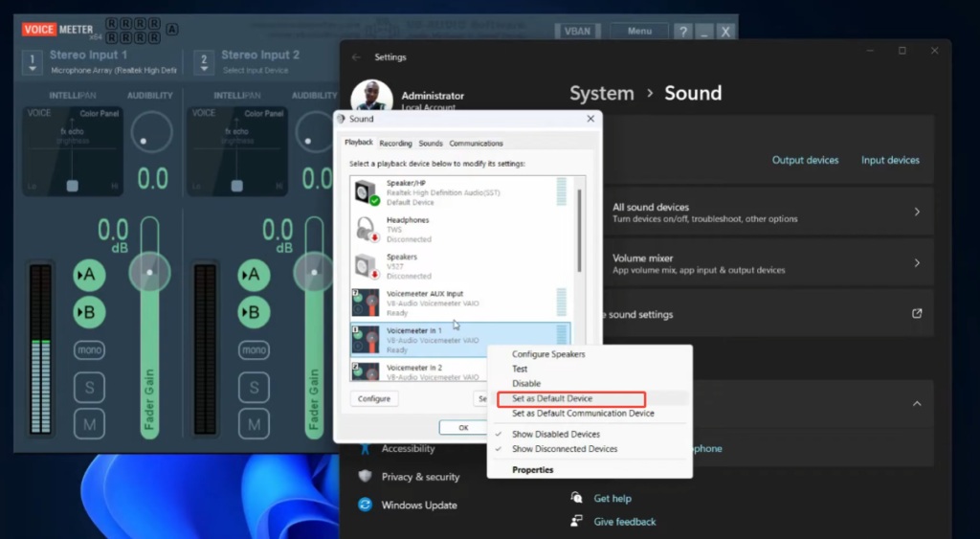
Task: Solo Stereo Input 2 with S button
Action: (x=255, y=388)
